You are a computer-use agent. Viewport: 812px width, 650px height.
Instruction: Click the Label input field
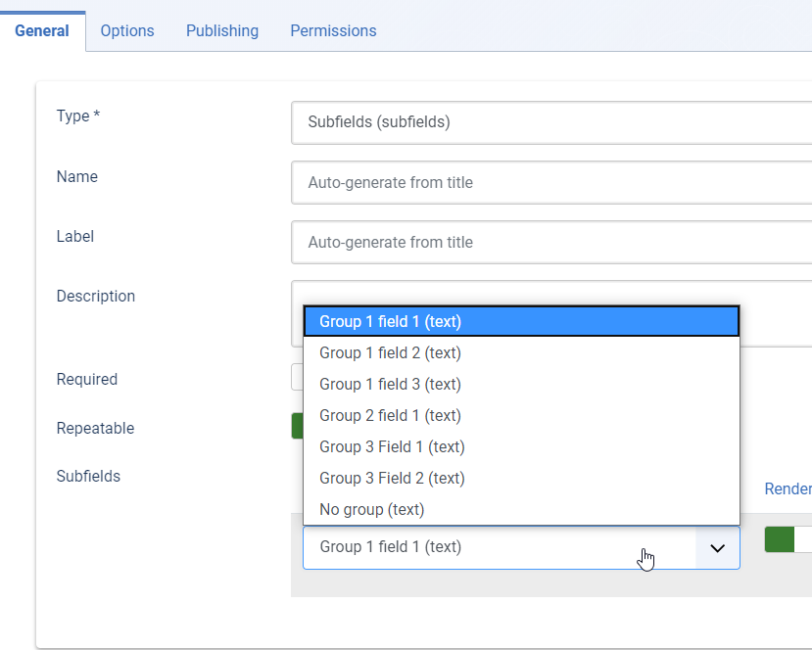[x=551, y=242]
